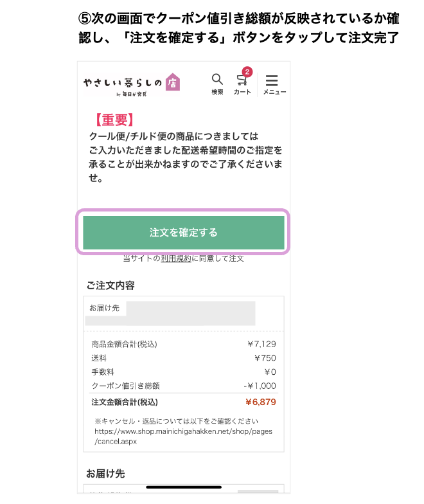424x504 pixels.
Task: Click the 手数料 ¥0 fee row
Action: click(183, 372)
